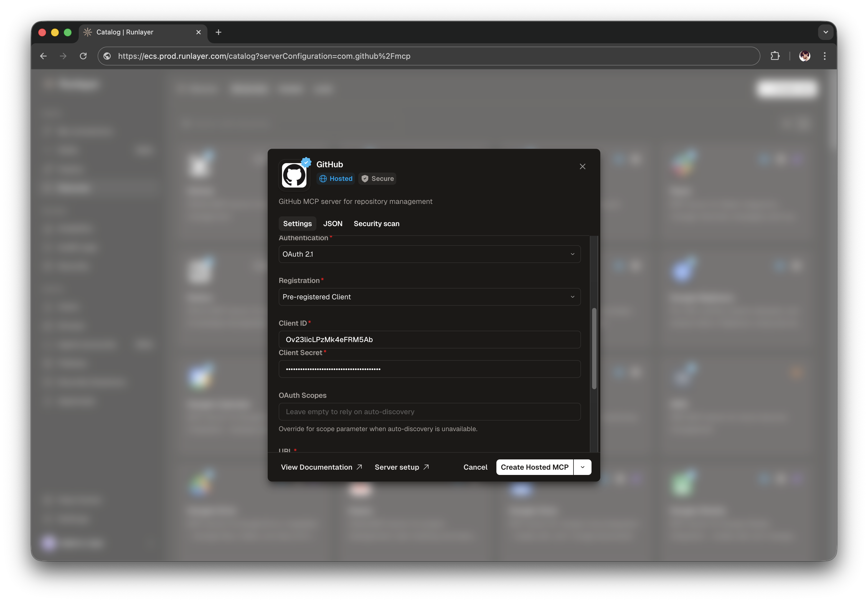
Task: Click the page reload icon
Action: tap(83, 56)
